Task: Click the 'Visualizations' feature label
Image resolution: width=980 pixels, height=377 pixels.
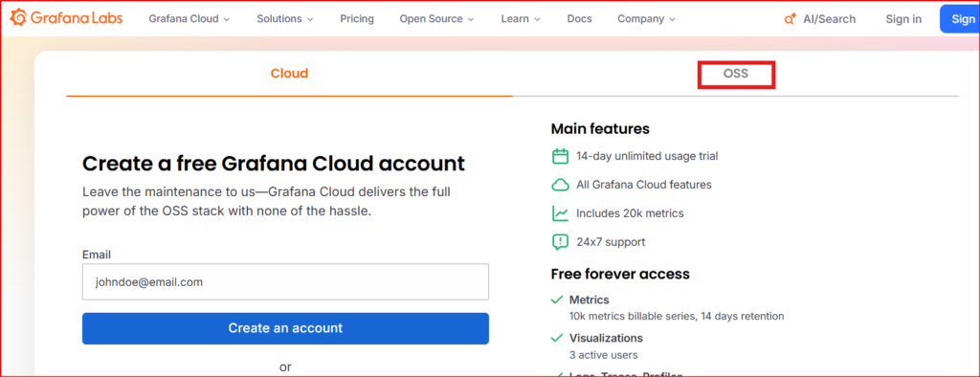Action: click(x=606, y=338)
